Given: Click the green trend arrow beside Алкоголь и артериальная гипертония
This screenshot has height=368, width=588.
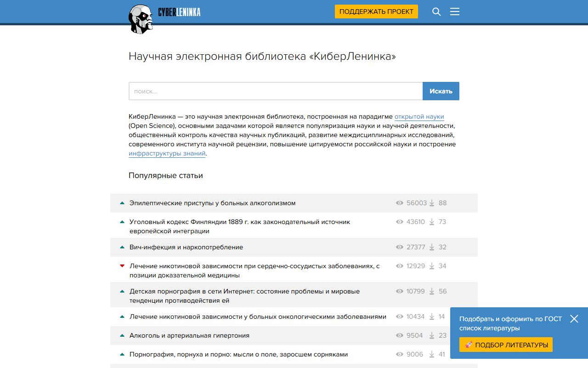Looking at the screenshot, I should [x=122, y=335].
